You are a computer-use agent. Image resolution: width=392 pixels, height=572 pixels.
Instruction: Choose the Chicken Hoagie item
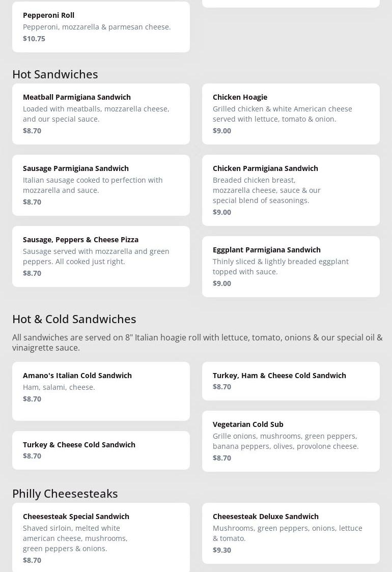[x=291, y=113]
